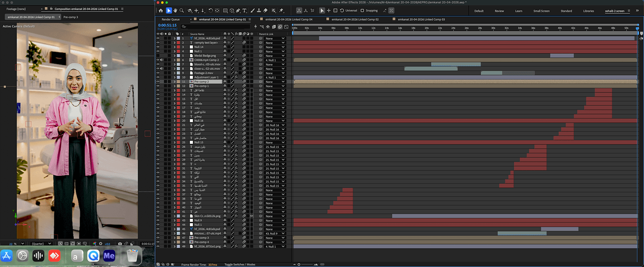The width and height of the screenshot is (644, 267).
Task: Click Pre-comp 2 tan label color swatch
Action: pyautogui.click(x=178, y=81)
